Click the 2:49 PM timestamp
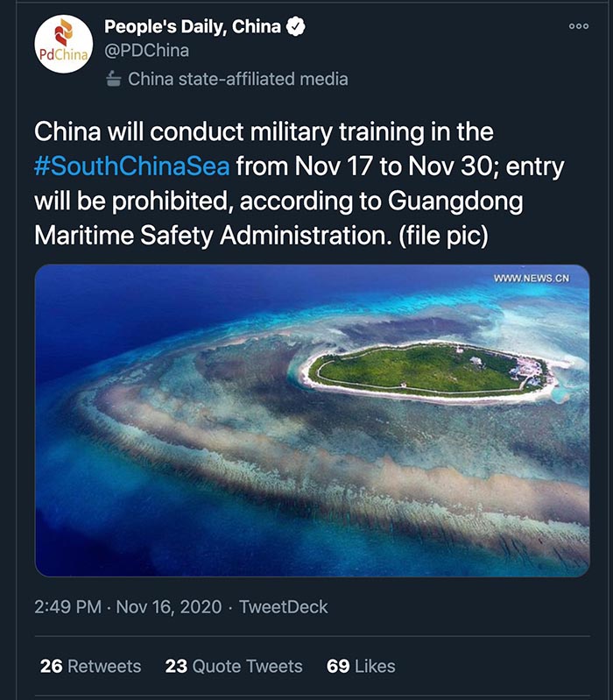 coord(67,606)
